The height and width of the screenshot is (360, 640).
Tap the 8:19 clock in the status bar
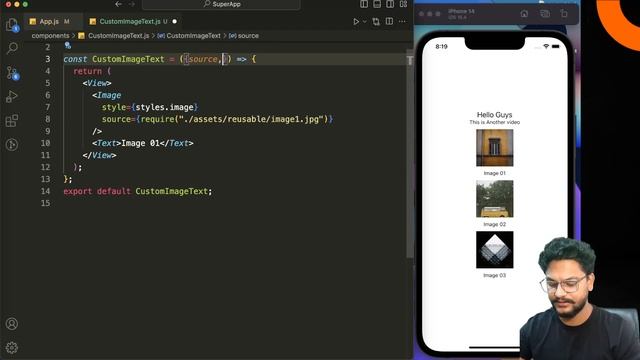441,47
